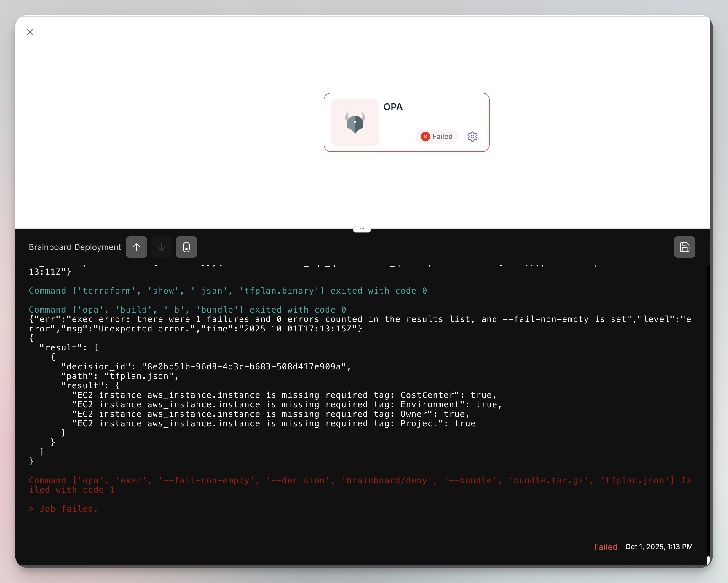Toggle the Failed status badge on OPA card
The image size is (728, 583).
coord(436,136)
